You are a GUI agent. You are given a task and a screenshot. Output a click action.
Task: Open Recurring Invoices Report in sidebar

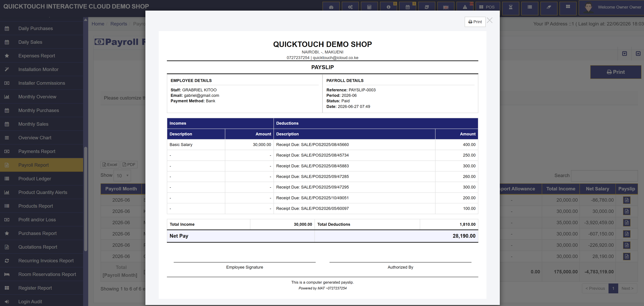(41, 261)
